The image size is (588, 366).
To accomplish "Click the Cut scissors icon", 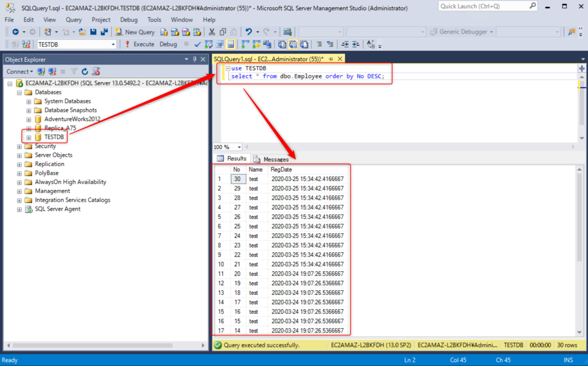I will pos(212,32).
